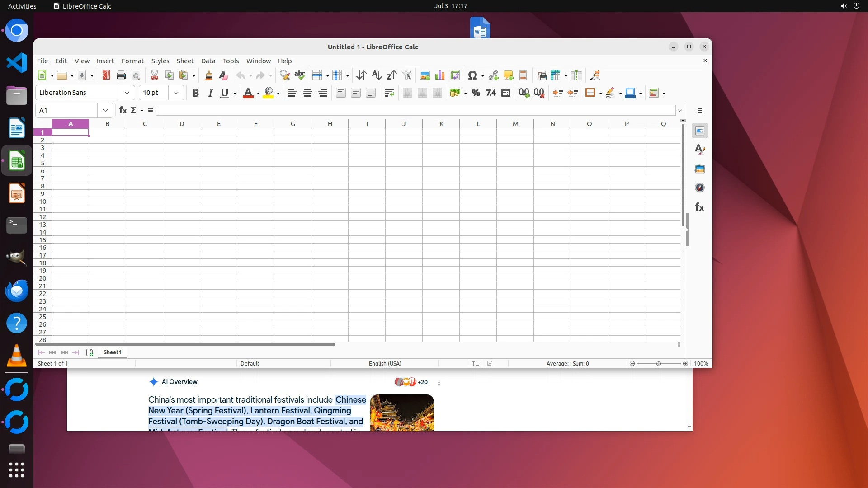Open the Function Wizard fx button
Screen dimensions: 868x488
click(x=123, y=110)
